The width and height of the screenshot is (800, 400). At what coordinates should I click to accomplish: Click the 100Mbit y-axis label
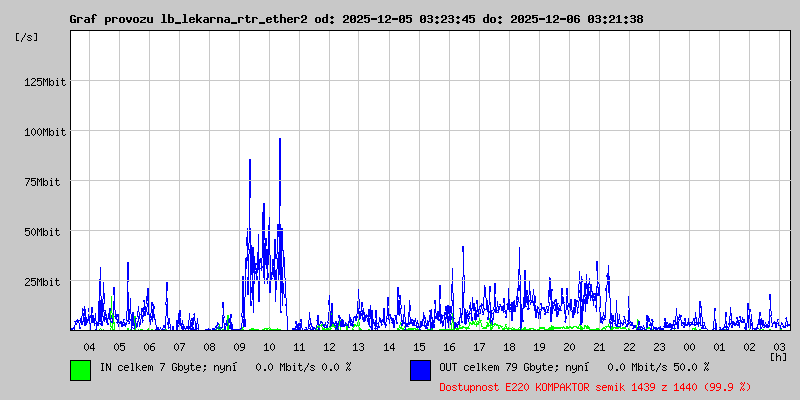[45, 132]
